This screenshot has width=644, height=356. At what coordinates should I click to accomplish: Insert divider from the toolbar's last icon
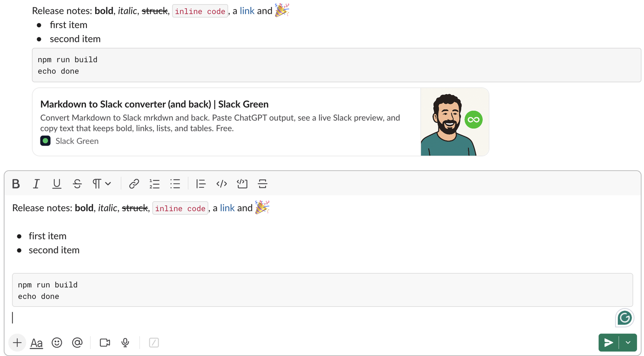coord(263,184)
